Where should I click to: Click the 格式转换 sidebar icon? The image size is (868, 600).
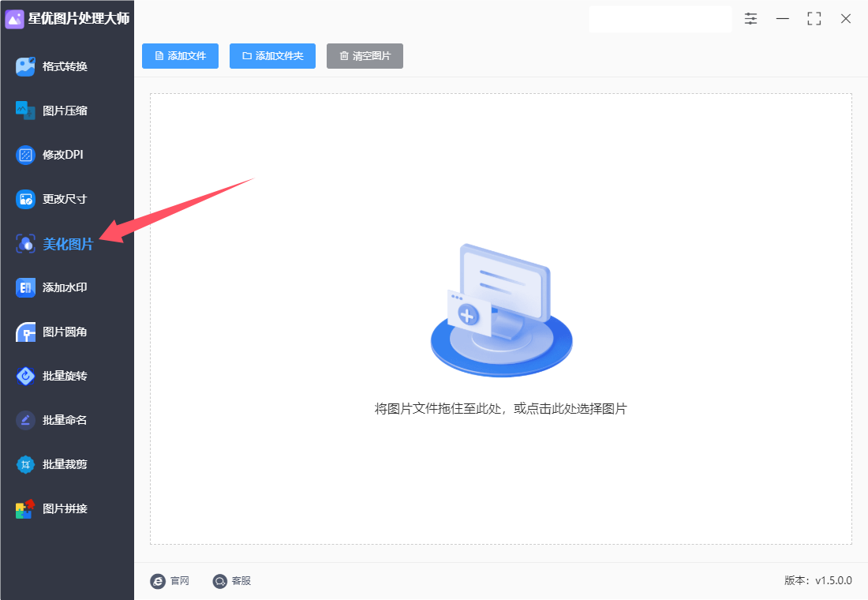[x=25, y=66]
